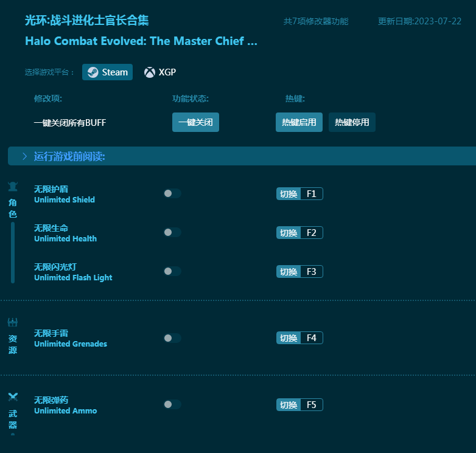Click the character category helmet icon
Image resolution: width=476 pixels, height=453 pixels.
coord(13,187)
